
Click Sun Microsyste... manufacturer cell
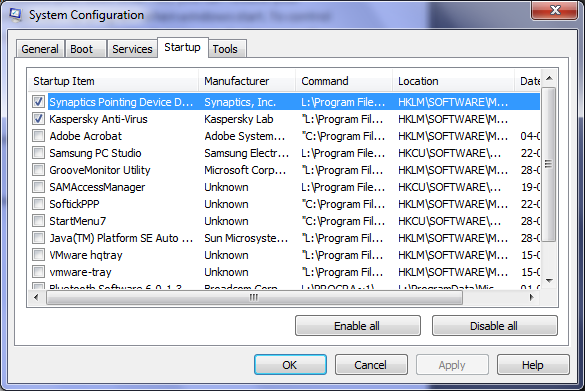pos(246,238)
